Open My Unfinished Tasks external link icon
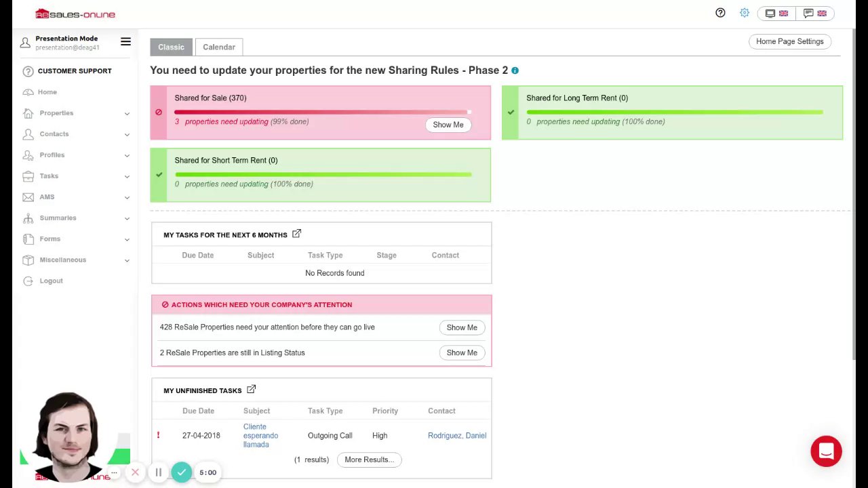The width and height of the screenshot is (868, 488). pyautogui.click(x=252, y=390)
